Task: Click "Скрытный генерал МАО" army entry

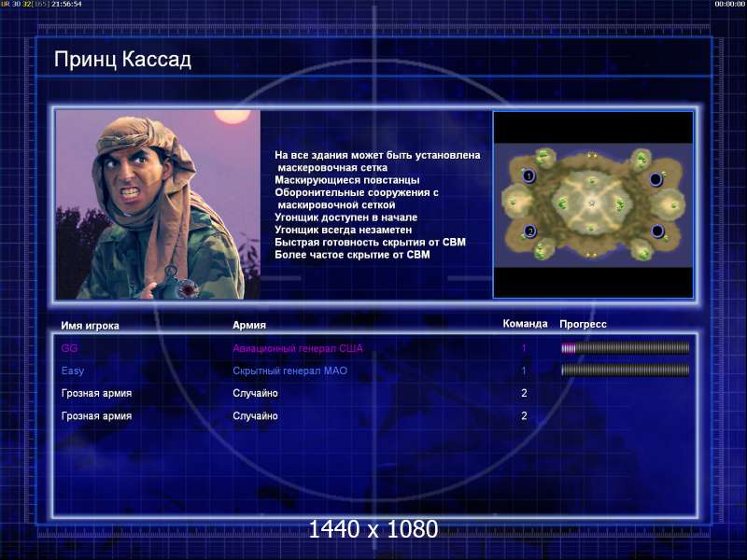Action: tap(290, 371)
